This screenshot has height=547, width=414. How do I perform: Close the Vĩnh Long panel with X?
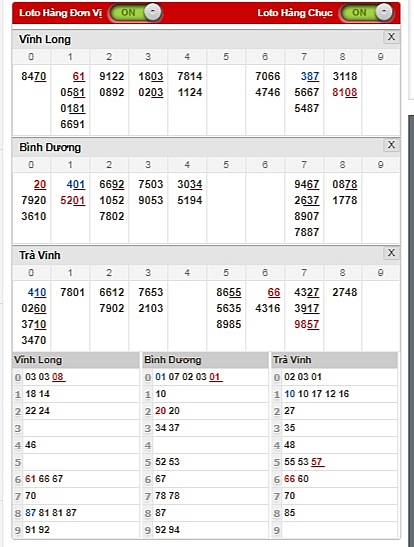tap(391, 37)
